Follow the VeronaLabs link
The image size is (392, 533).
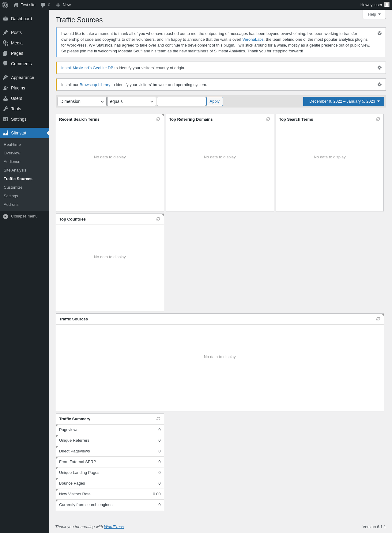[x=253, y=40]
